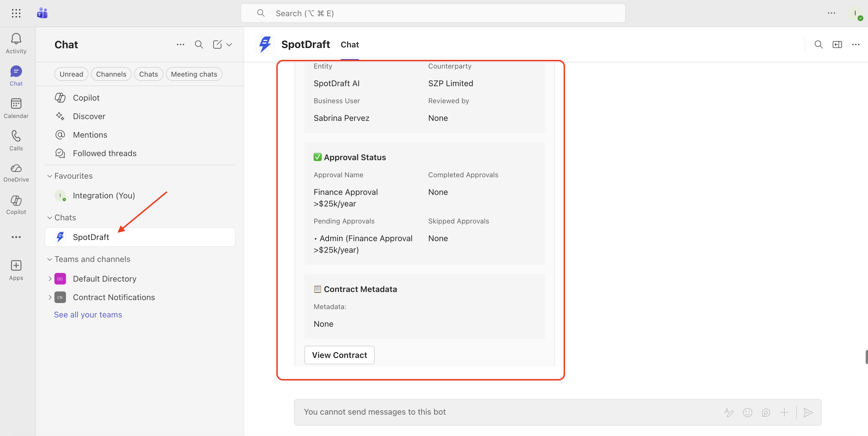Viewport: 868px width, 436px height.
Task: Collapse the Favourites section
Action: pos(49,176)
